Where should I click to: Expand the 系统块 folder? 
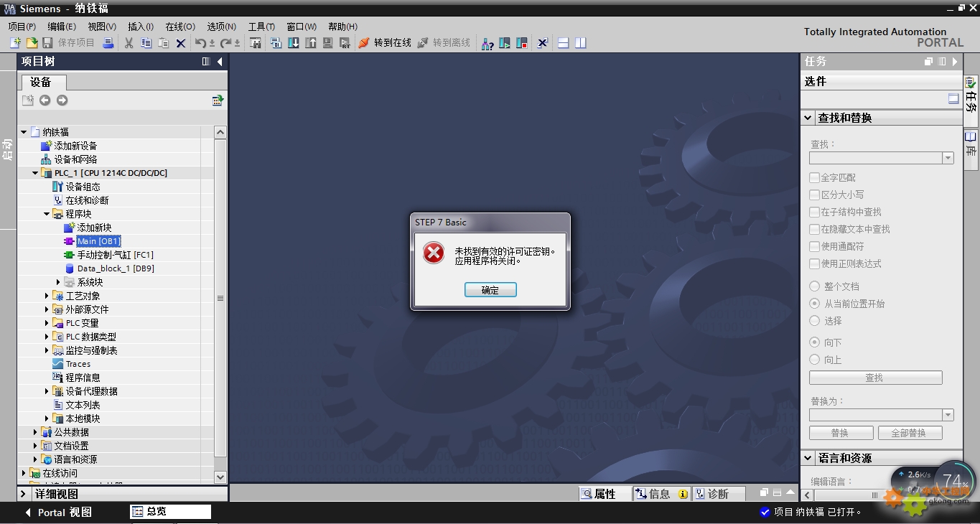58,282
